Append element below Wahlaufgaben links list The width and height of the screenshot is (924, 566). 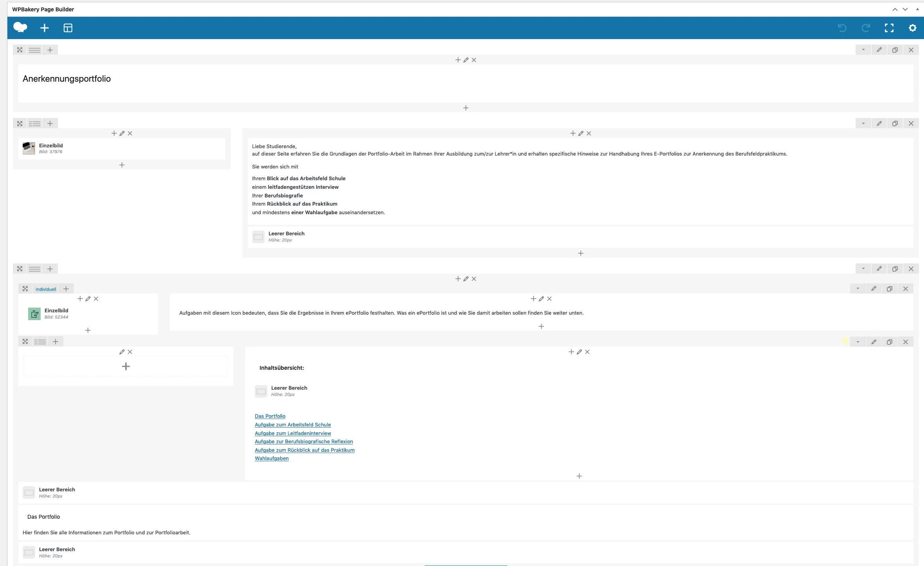click(x=579, y=476)
